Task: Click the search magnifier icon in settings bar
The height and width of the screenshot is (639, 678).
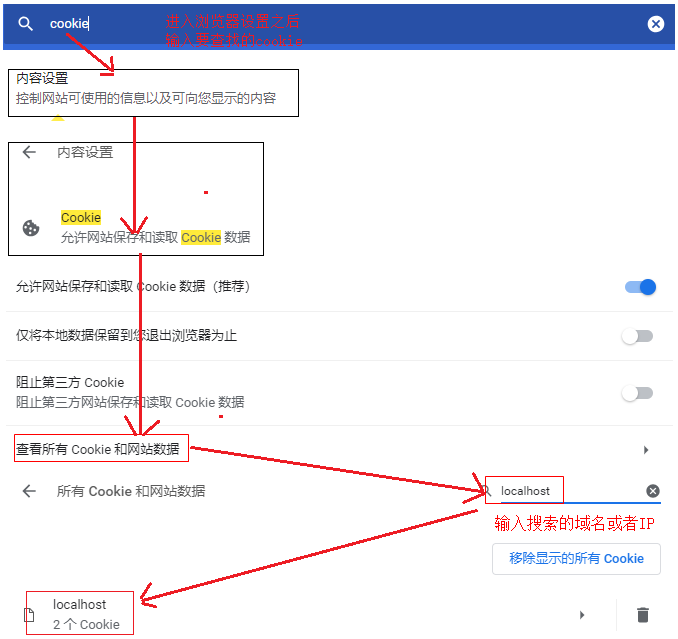Action: (26, 24)
